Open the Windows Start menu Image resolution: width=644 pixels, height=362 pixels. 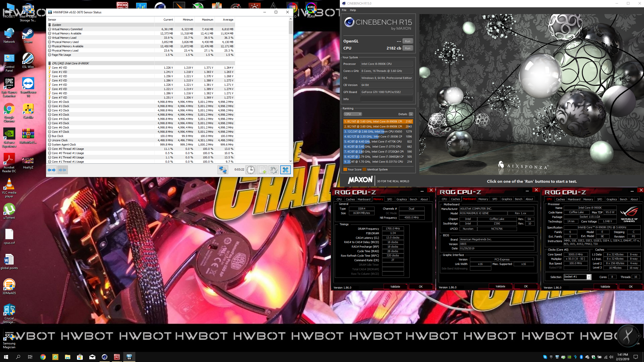(6, 357)
